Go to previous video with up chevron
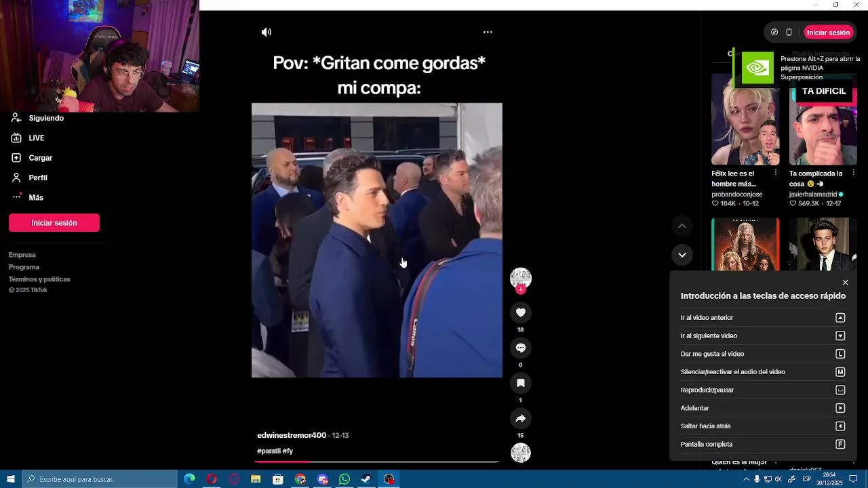The height and width of the screenshot is (488, 868). (x=682, y=226)
